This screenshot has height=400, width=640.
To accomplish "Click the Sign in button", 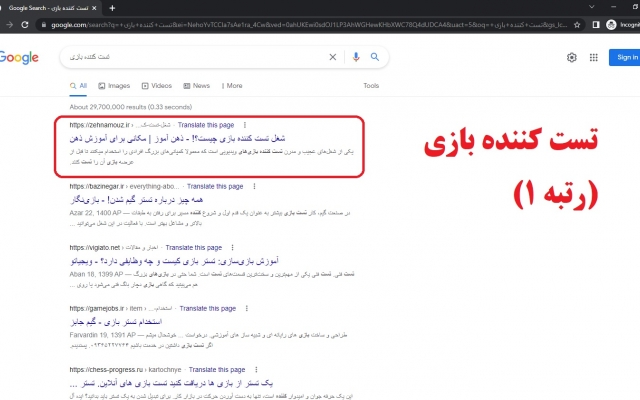I will (x=624, y=58).
